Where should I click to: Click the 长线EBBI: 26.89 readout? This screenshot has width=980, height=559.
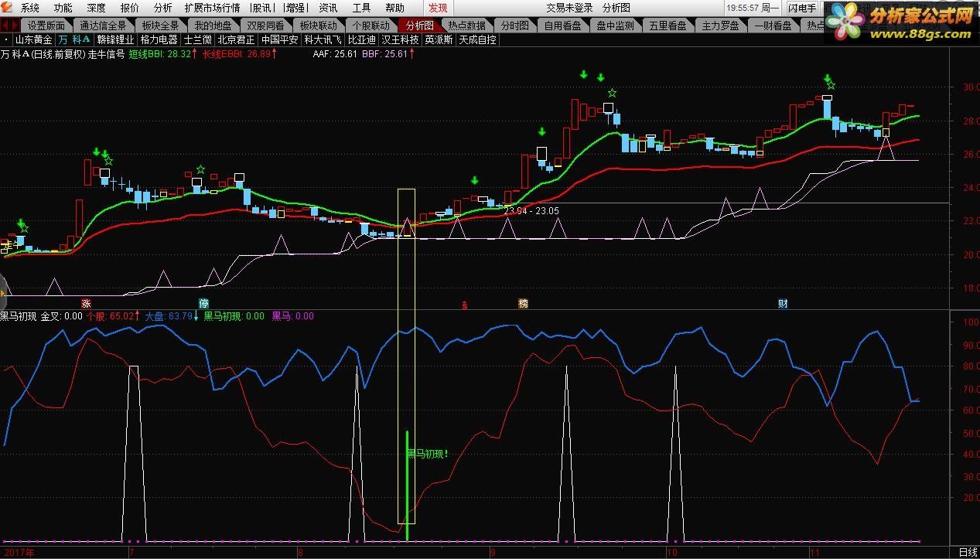point(237,54)
